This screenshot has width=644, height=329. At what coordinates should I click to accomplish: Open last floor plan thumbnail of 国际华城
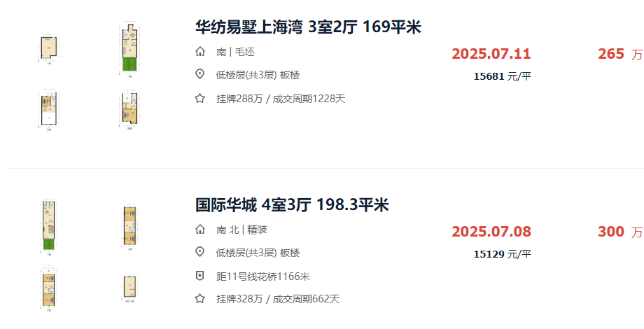129,287
